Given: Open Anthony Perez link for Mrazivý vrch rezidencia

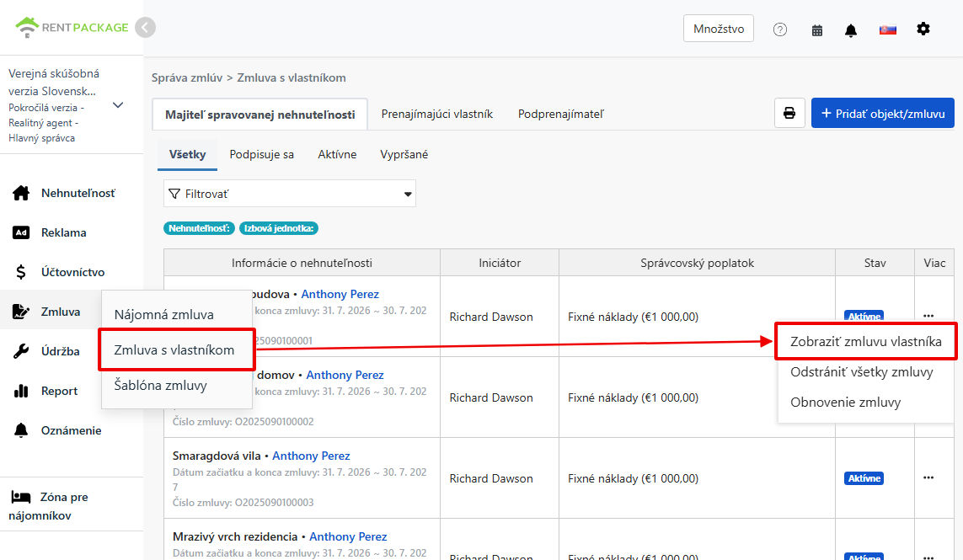Looking at the screenshot, I should [348, 536].
